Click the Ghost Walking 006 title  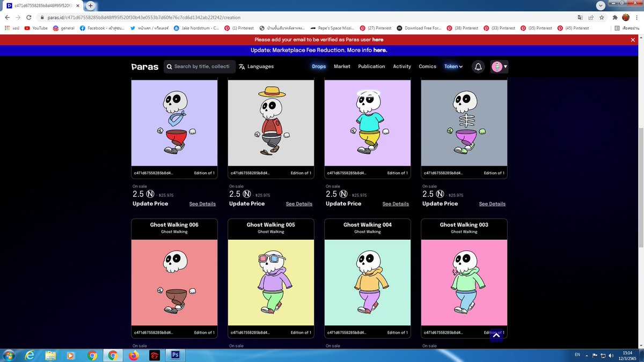pos(174,225)
